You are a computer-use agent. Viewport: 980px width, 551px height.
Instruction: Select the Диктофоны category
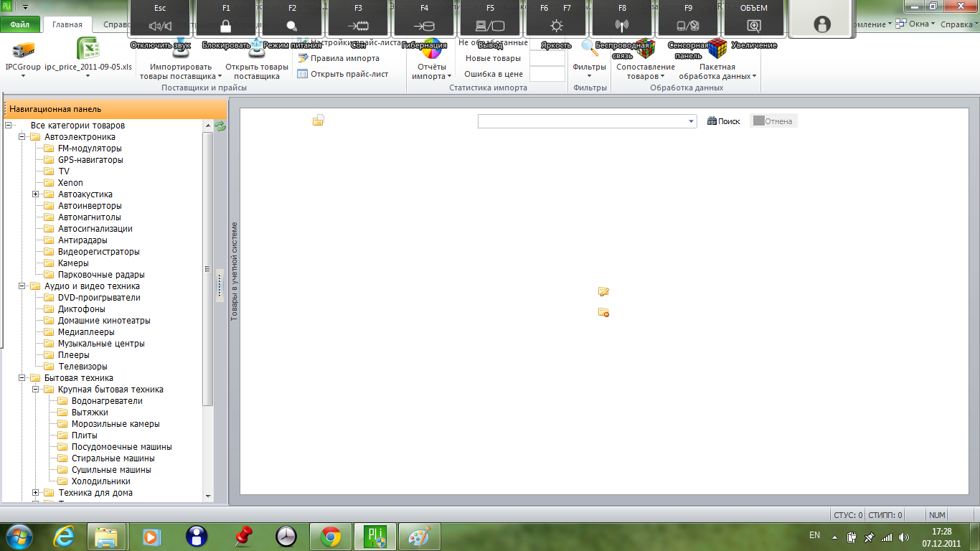click(x=81, y=309)
